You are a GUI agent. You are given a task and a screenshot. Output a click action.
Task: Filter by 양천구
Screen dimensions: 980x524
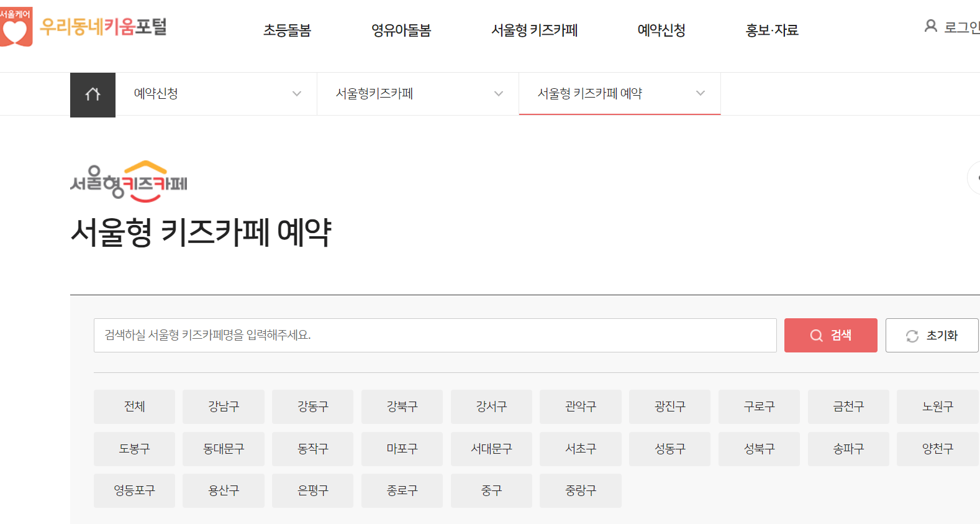(x=938, y=449)
